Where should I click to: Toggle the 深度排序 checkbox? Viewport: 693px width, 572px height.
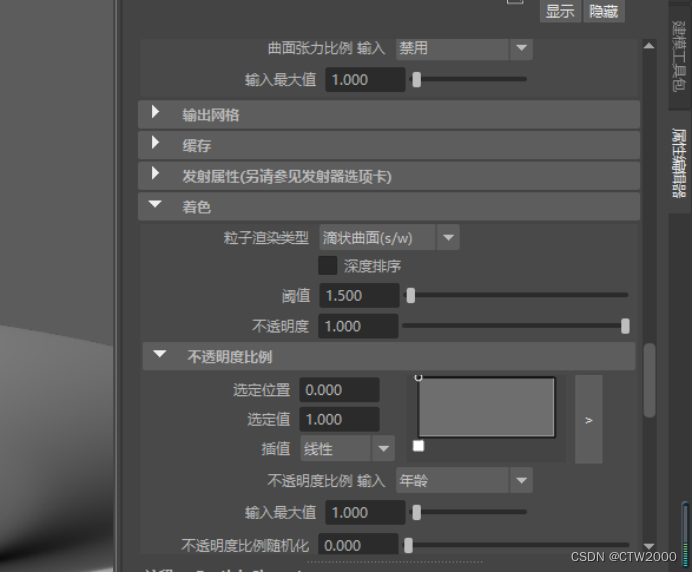click(327, 266)
